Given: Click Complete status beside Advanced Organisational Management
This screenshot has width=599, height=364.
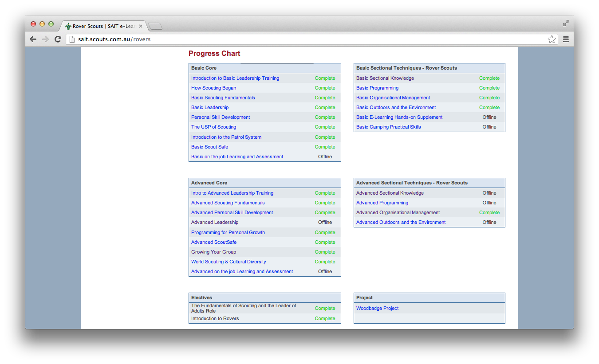Looking at the screenshot, I should tap(489, 212).
